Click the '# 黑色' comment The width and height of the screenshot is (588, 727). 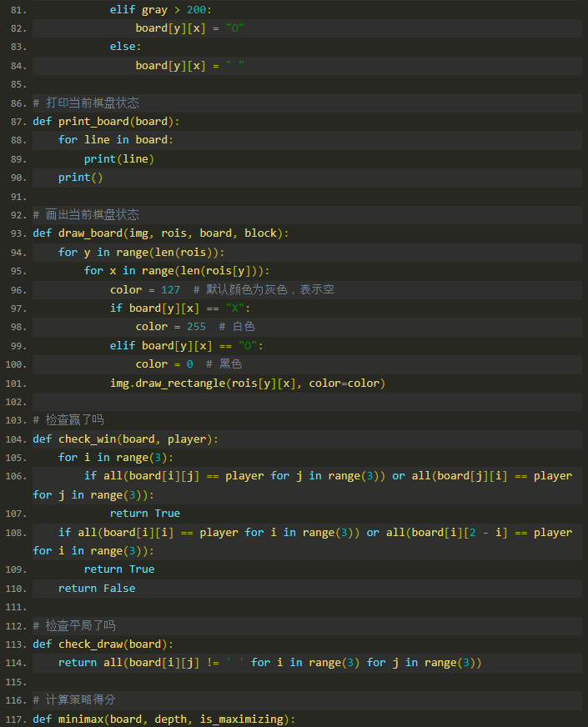coord(224,364)
